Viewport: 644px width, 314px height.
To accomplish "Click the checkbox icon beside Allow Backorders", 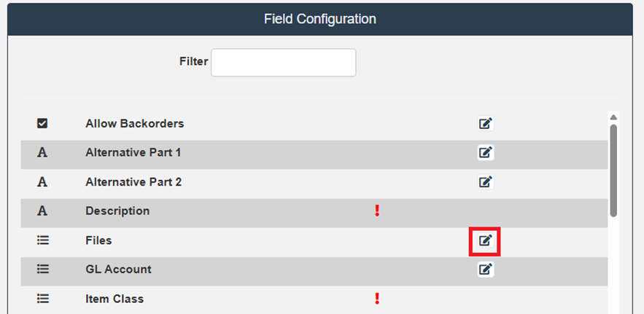I will tap(42, 124).
